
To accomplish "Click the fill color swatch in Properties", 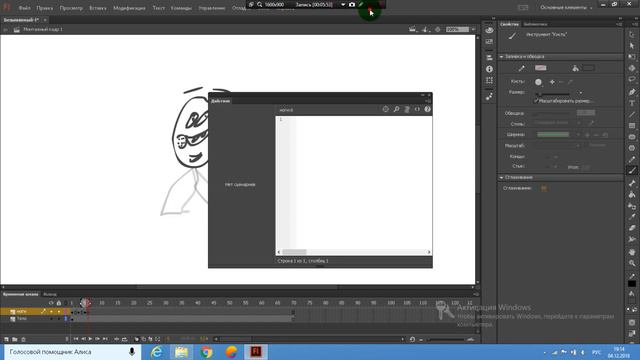I will pyautogui.click(x=588, y=68).
